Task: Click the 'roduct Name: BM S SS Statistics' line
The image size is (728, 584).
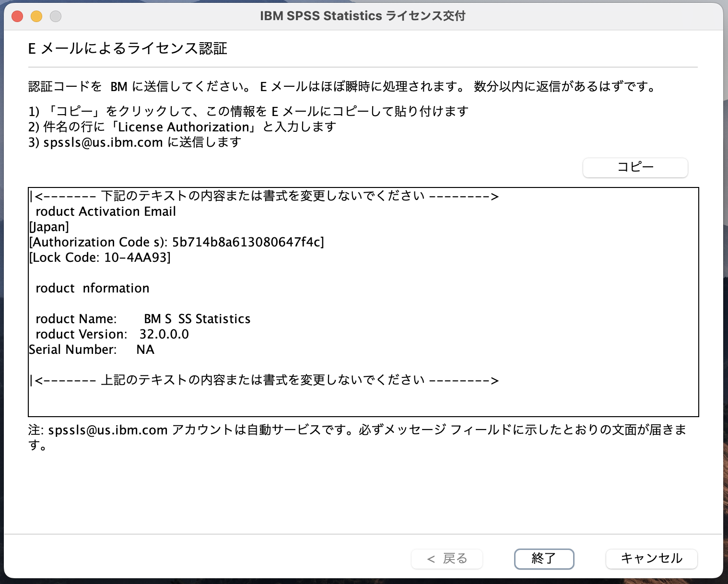Action: [x=143, y=319]
